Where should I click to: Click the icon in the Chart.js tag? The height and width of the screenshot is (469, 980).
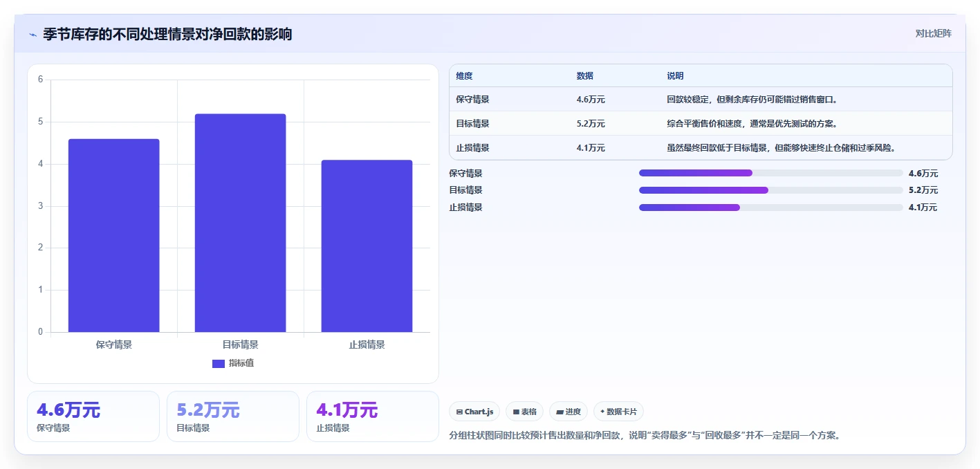tap(459, 412)
